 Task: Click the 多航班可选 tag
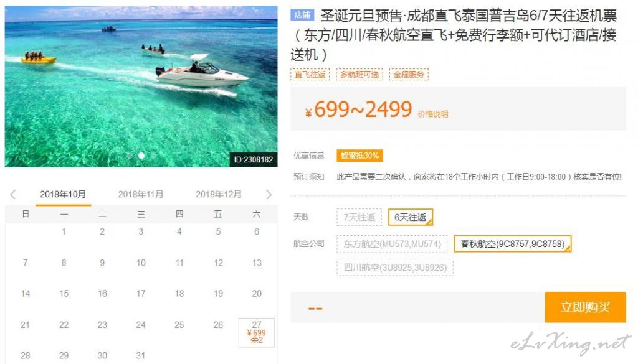pyautogui.click(x=359, y=74)
